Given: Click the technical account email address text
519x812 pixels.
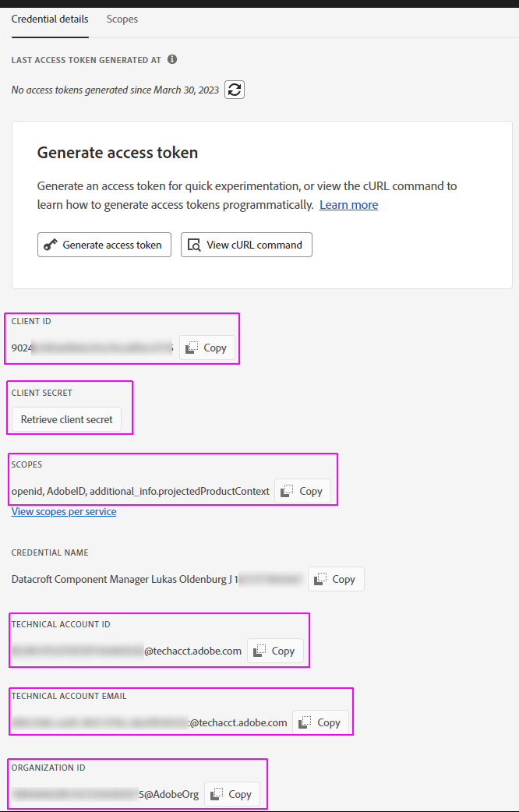Looking at the screenshot, I should (x=148, y=722).
